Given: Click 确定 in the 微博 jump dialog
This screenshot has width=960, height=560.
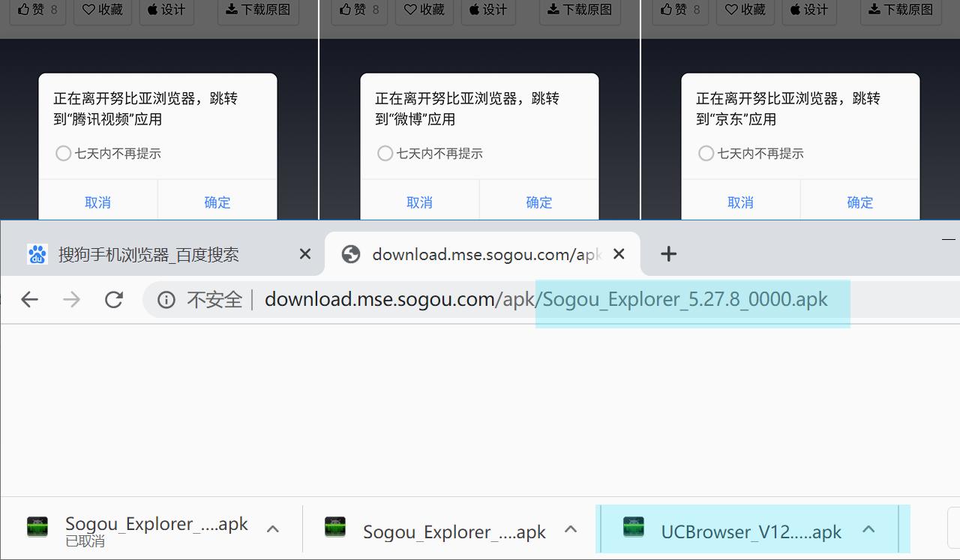Looking at the screenshot, I should 538,202.
